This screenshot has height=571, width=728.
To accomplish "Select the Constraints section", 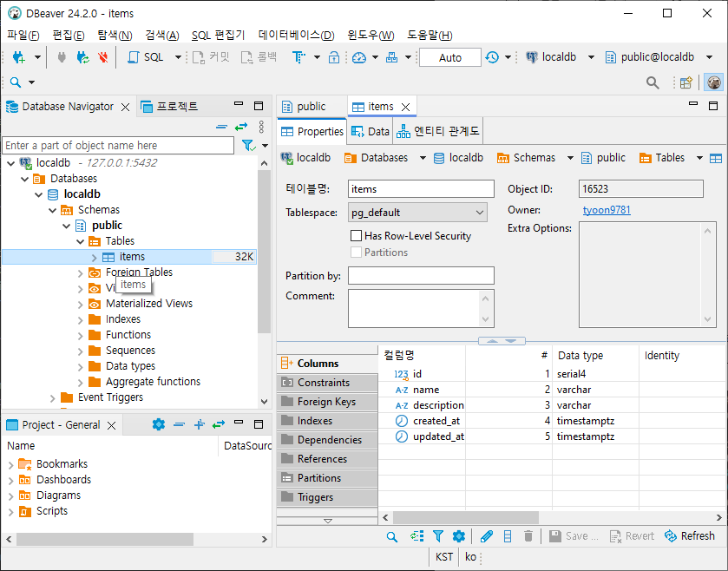I will tap(327, 383).
